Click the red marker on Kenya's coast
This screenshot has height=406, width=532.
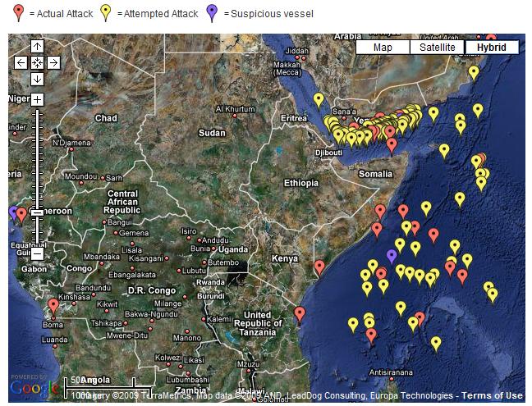pos(319,267)
